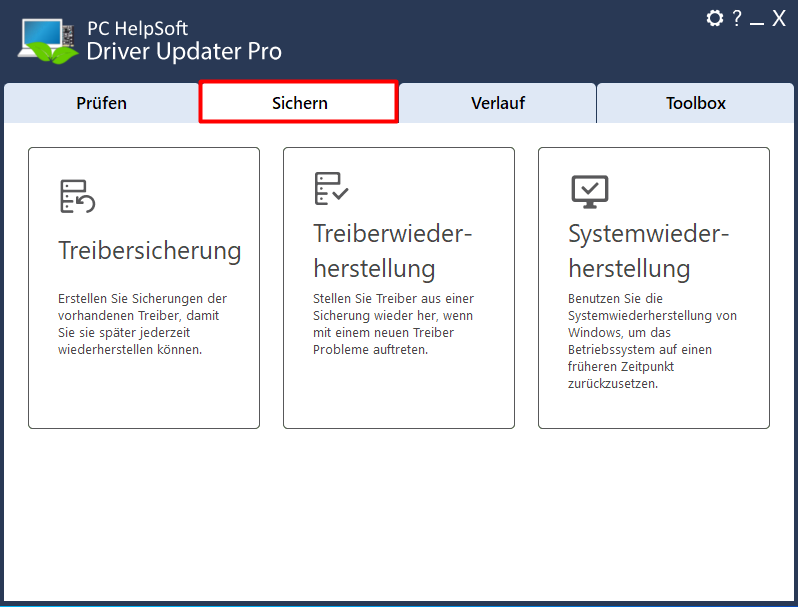Click the PC HelpSoft laptop logo
Image resolution: width=798 pixels, height=607 pixels.
[48, 41]
